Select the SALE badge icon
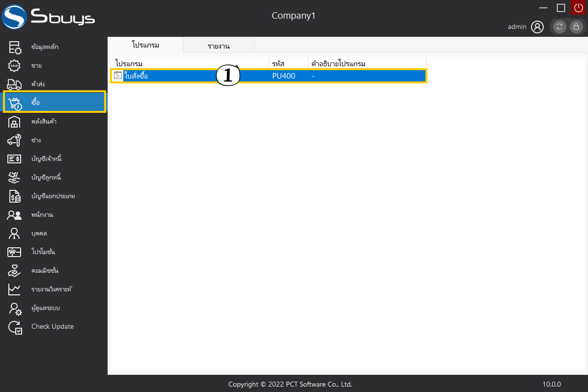The image size is (588, 392). click(x=14, y=66)
